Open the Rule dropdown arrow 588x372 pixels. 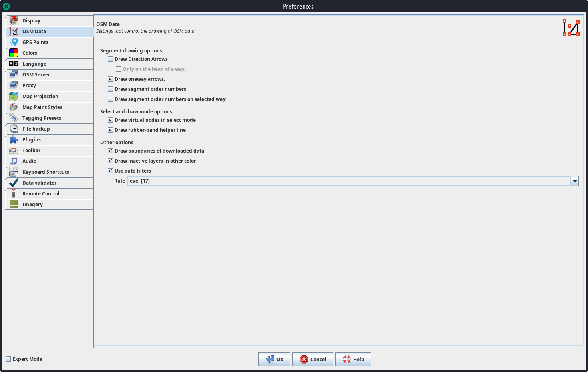(x=575, y=181)
